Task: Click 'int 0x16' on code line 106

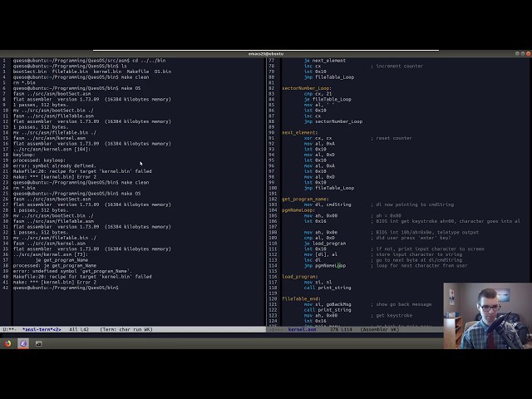Action: click(x=315, y=221)
